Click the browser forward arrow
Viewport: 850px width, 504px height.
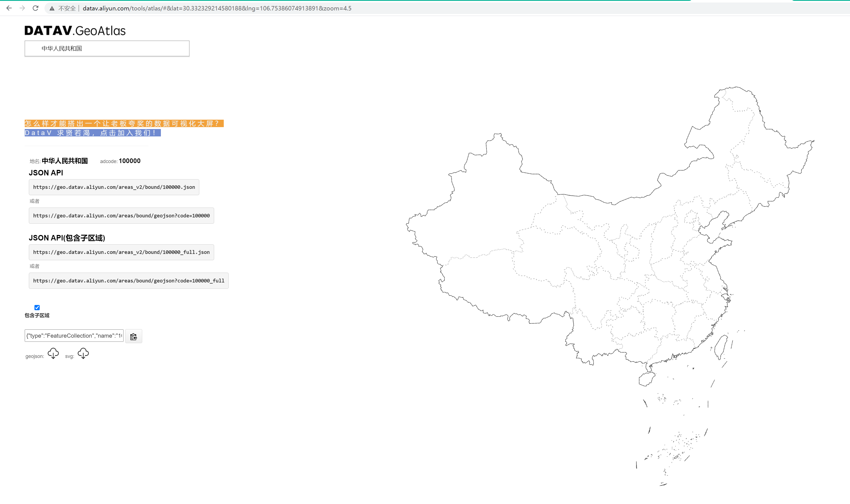[23, 8]
